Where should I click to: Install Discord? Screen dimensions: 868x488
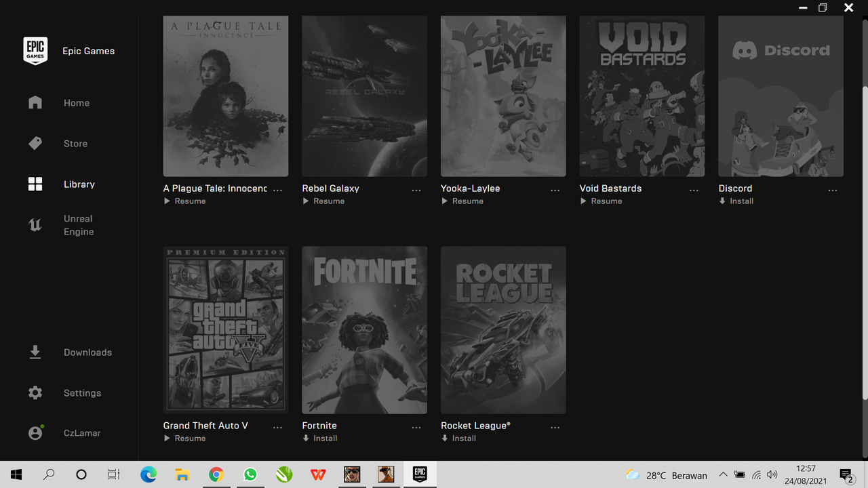736,201
